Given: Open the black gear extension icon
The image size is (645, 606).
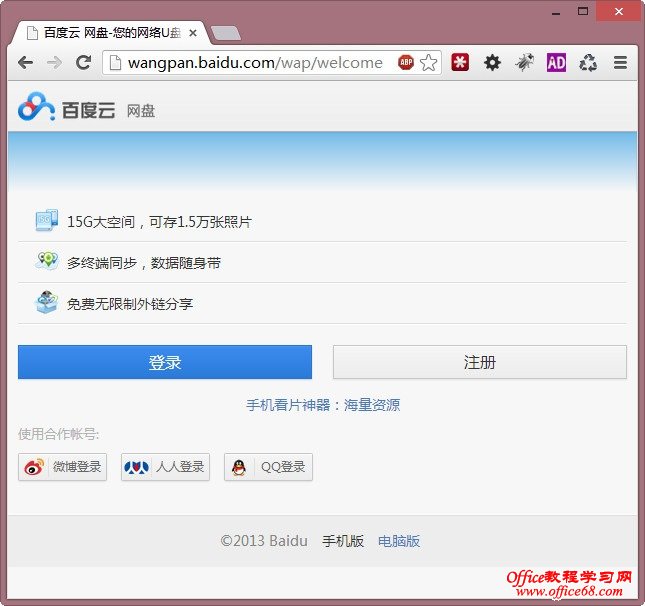Looking at the screenshot, I should 492,63.
